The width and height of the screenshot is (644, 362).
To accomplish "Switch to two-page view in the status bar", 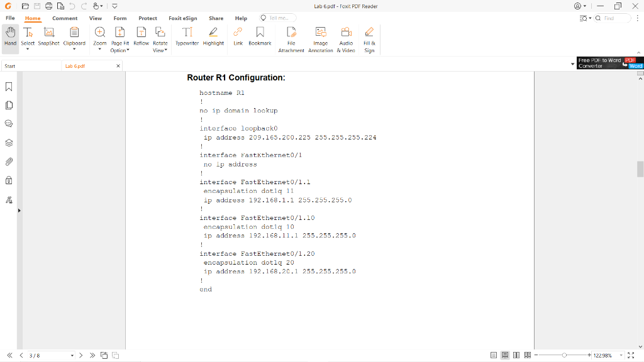I will point(516,355).
